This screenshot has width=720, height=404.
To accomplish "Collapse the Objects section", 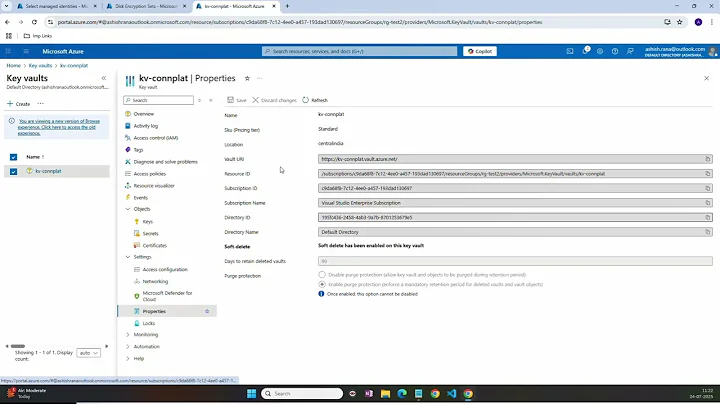I will click(128, 209).
